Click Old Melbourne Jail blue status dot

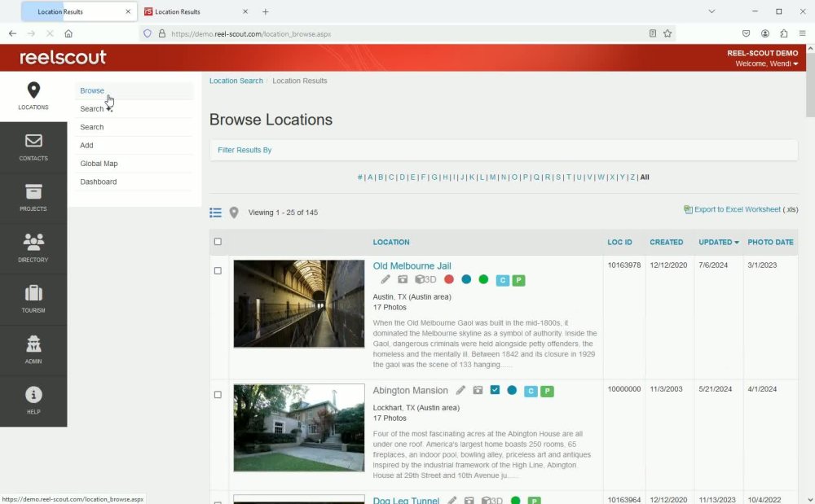point(466,279)
